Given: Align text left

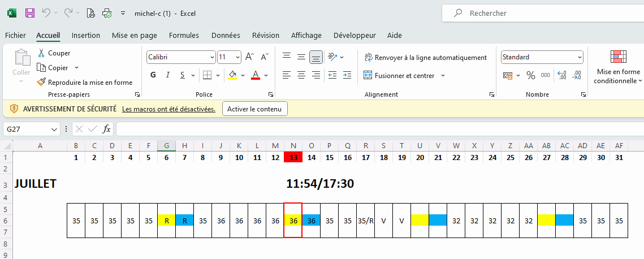Looking at the screenshot, I should pyautogui.click(x=287, y=75).
